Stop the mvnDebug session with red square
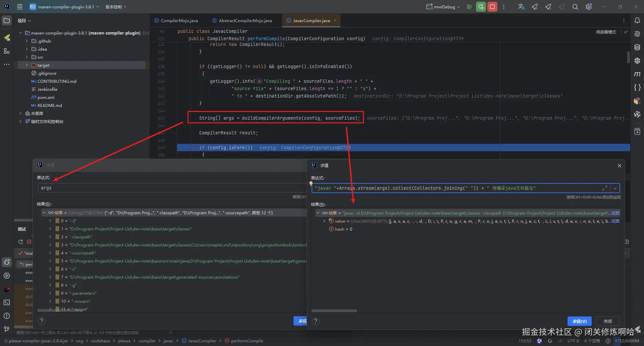644x346 pixels. tap(492, 7)
